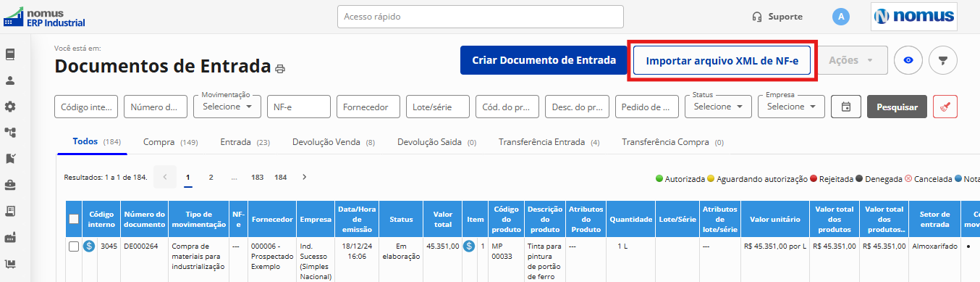Open the factory icon in left sidebar
Image resolution: width=980 pixels, height=282 pixels.
click(10, 237)
